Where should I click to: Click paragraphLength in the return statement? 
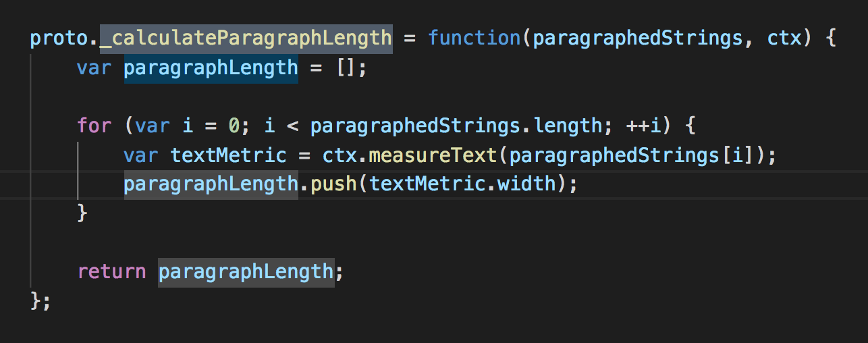(246, 271)
